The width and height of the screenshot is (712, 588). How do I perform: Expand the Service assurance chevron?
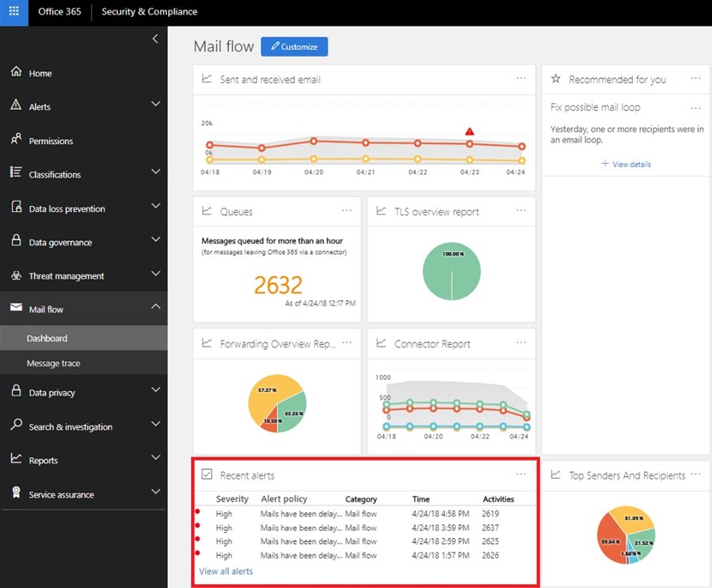[155, 492]
